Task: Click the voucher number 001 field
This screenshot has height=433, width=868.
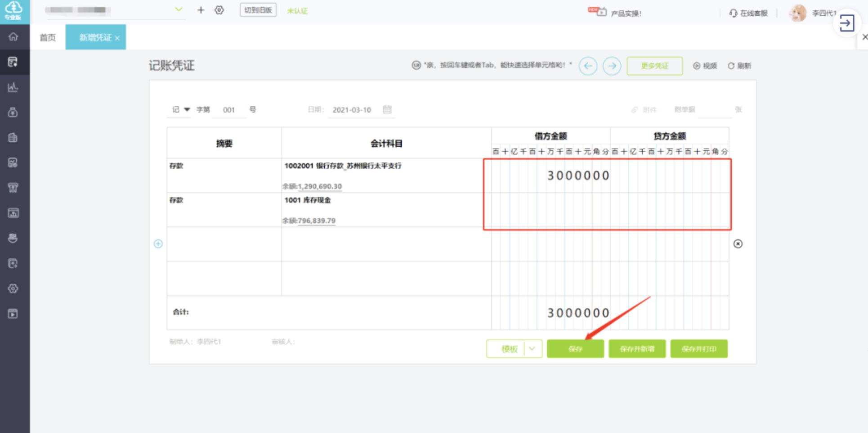Action: (x=229, y=110)
